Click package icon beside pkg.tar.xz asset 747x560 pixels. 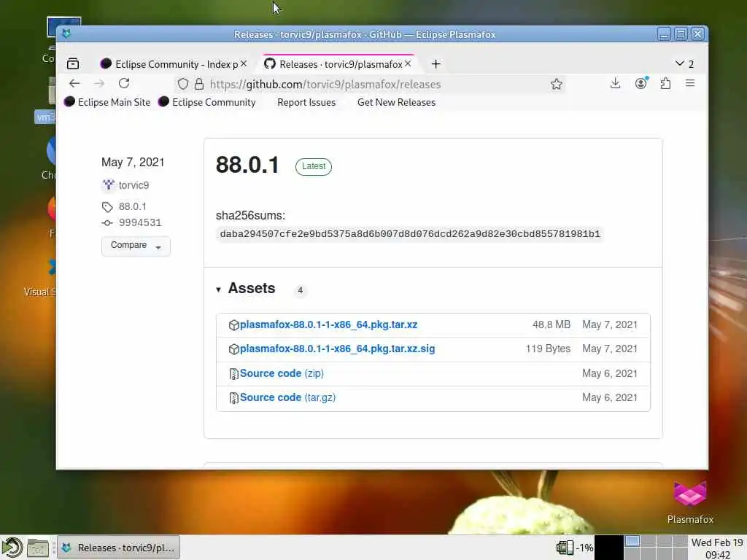tap(233, 325)
